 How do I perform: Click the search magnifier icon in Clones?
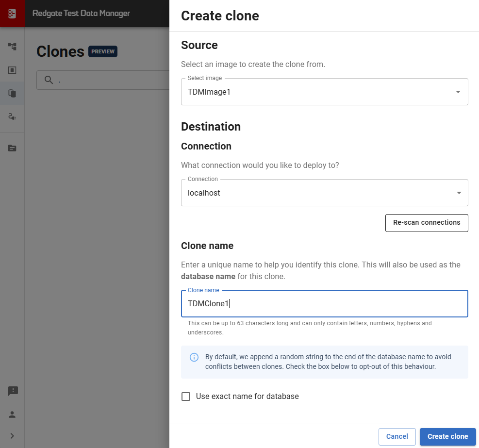[x=49, y=80]
